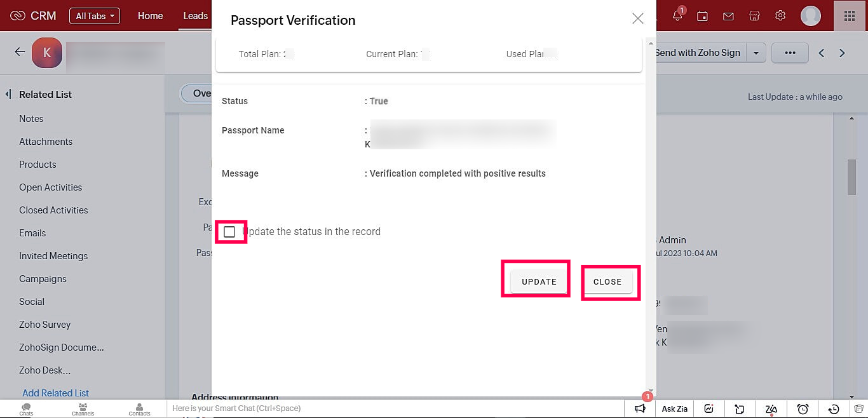Image resolution: width=868 pixels, height=418 pixels.
Task: Switch to the Leads tab
Action: [x=195, y=16]
